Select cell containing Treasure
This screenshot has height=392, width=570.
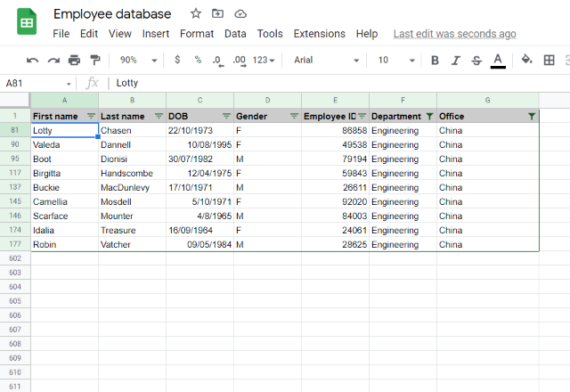pyautogui.click(x=132, y=230)
